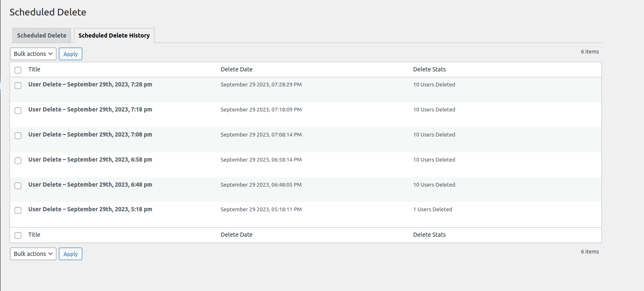Click the bottom Apply button

[70, 253]
